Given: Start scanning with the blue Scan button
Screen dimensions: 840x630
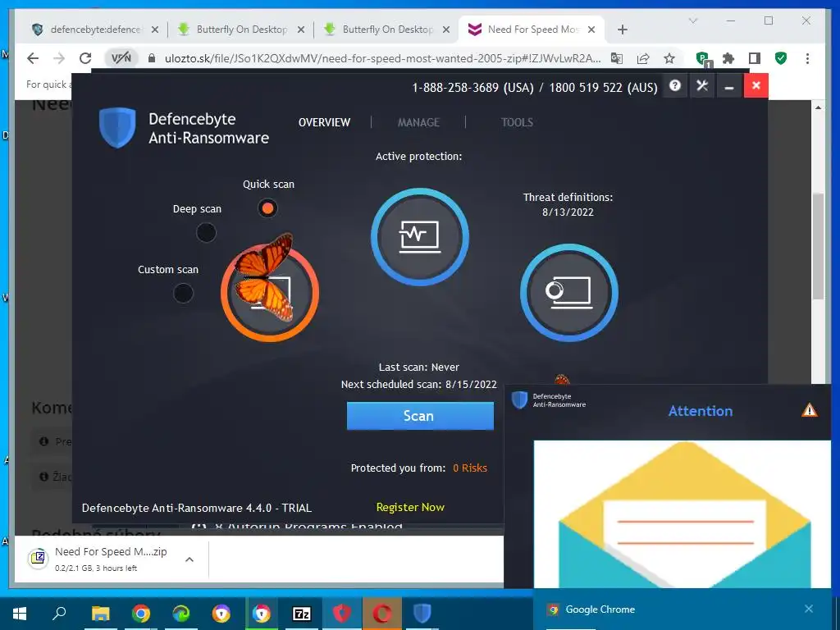Looking at the screenshot, I should click(x=420, y=416).
